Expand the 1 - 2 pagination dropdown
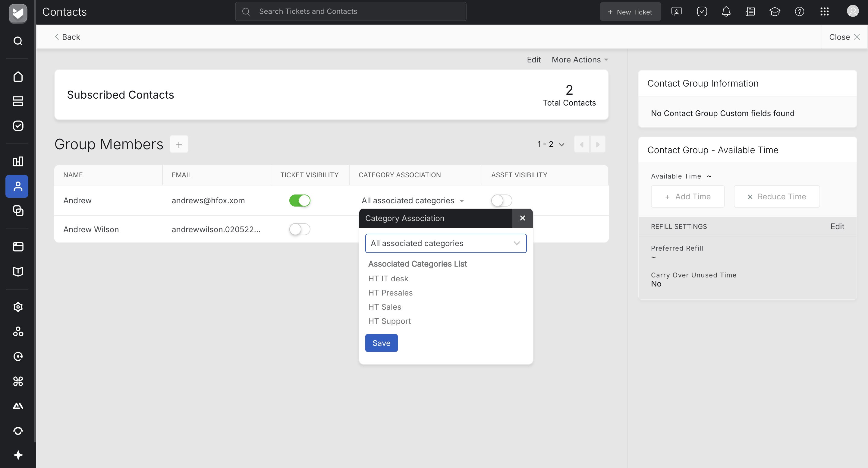 click(x=551, y=144)
